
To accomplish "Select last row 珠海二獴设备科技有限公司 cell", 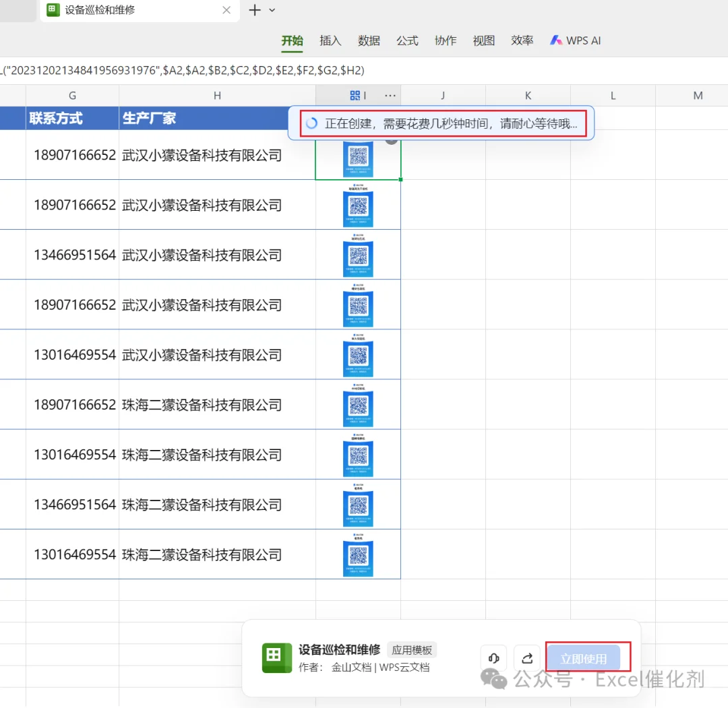I will click(217, 554).
